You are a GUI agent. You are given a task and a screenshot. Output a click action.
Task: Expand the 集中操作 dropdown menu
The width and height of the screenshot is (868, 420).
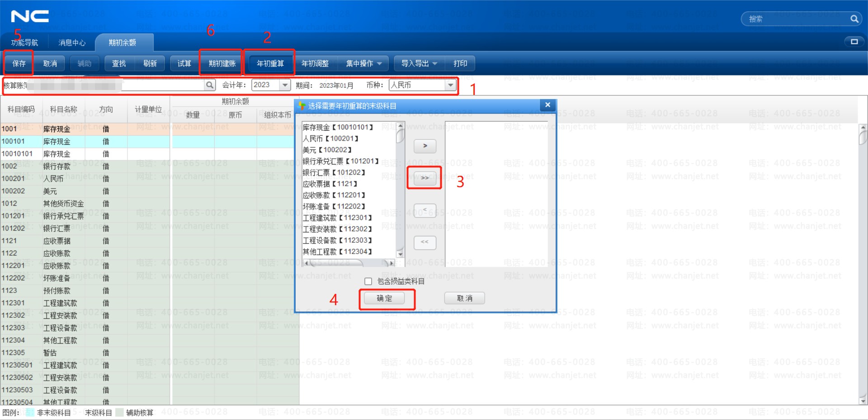[x=364, y=64]
